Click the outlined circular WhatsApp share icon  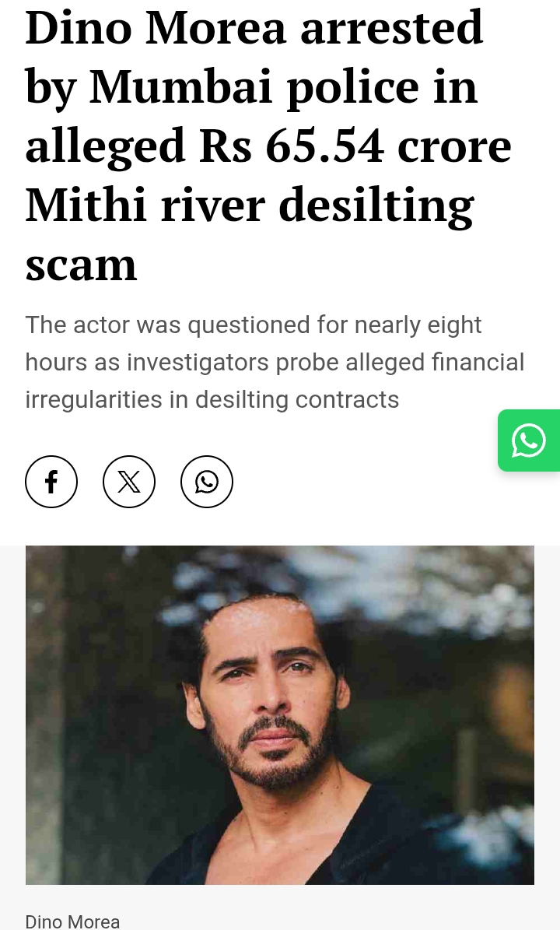pos(206,481)
